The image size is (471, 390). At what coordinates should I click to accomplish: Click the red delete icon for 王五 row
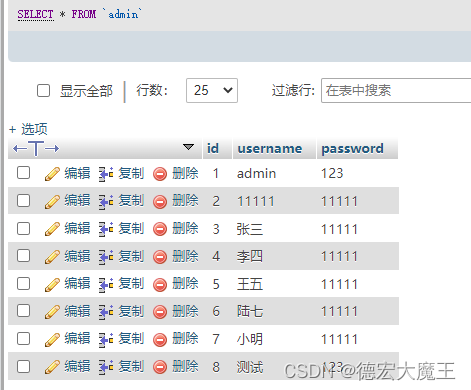[160, 285]
